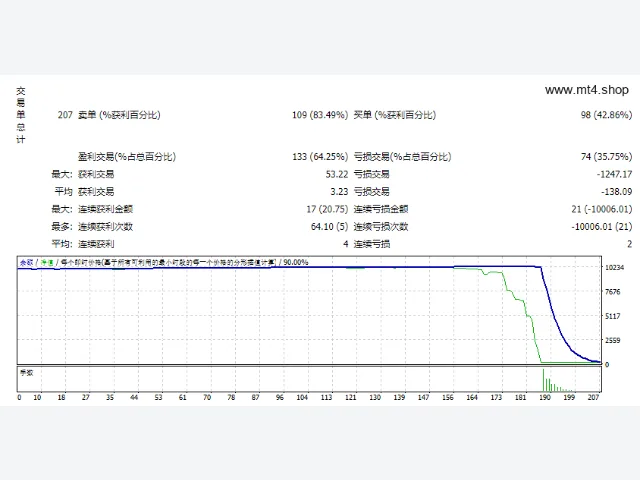Click the consecutive loss value -10006.01 (21)
This screenshot has height=480, width=640.
point(602,227)
